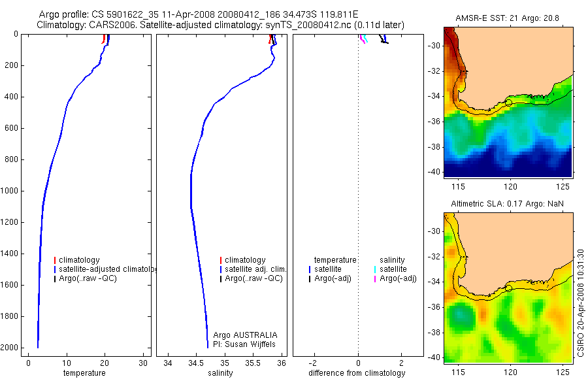Screen dimensions: 588x379
Task: Click 'climatology' in the temperature panel legend
Action: tap(79, 260)
